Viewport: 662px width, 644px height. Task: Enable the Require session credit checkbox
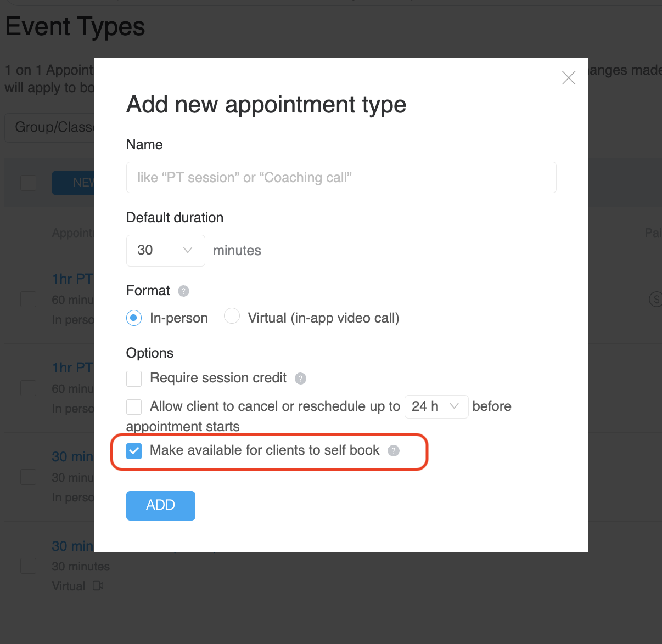(x=134, y=379)
